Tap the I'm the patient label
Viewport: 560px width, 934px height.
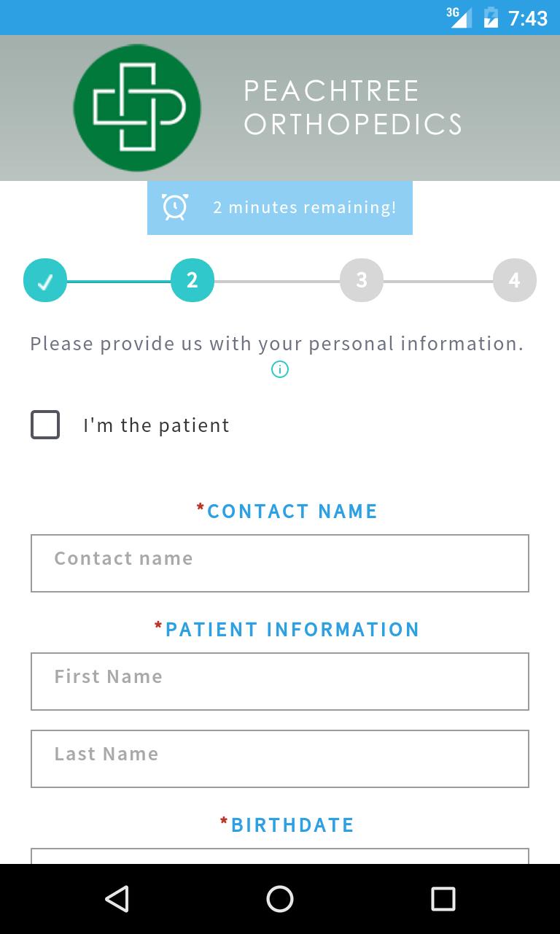tap(156, 425)
